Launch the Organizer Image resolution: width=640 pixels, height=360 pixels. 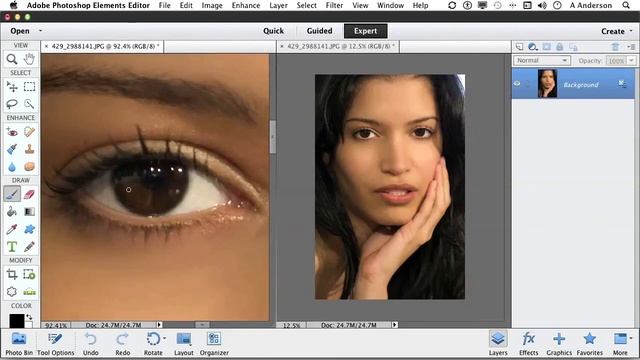coord(214,344)
